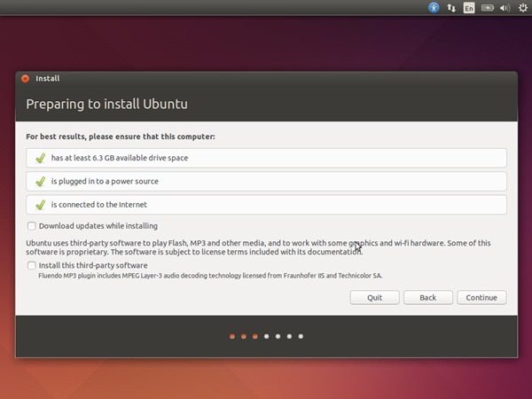Viewport: 532px width, 399px height.
Task: Click the Quit button
Action: pos(374,298)
